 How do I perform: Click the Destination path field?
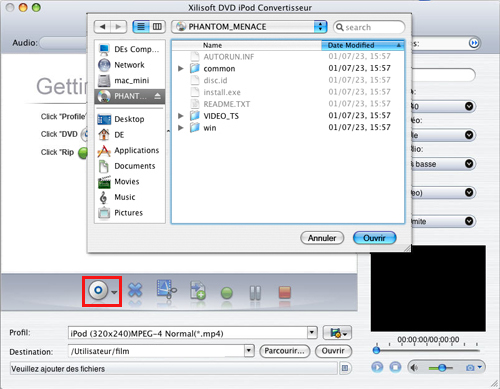pyautogui.click(x=156, y=351)
